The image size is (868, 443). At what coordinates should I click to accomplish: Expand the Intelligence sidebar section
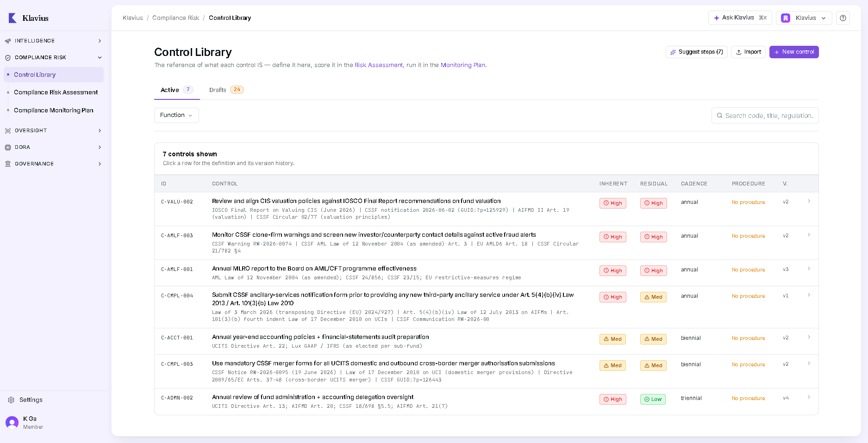100,41
